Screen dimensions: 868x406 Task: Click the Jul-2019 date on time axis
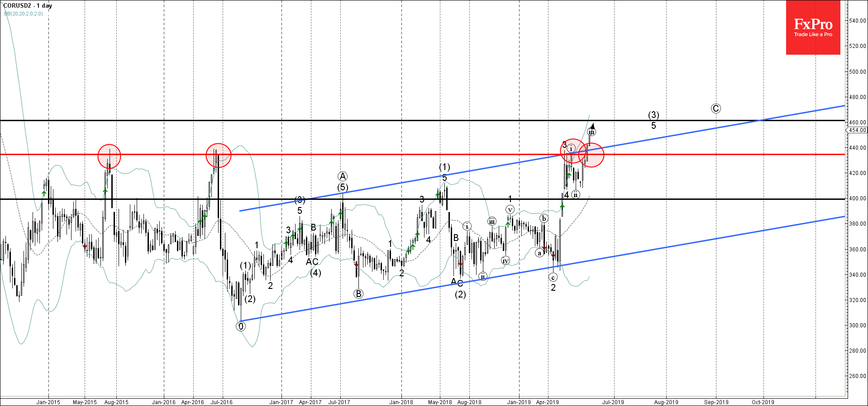coord(613,402)
